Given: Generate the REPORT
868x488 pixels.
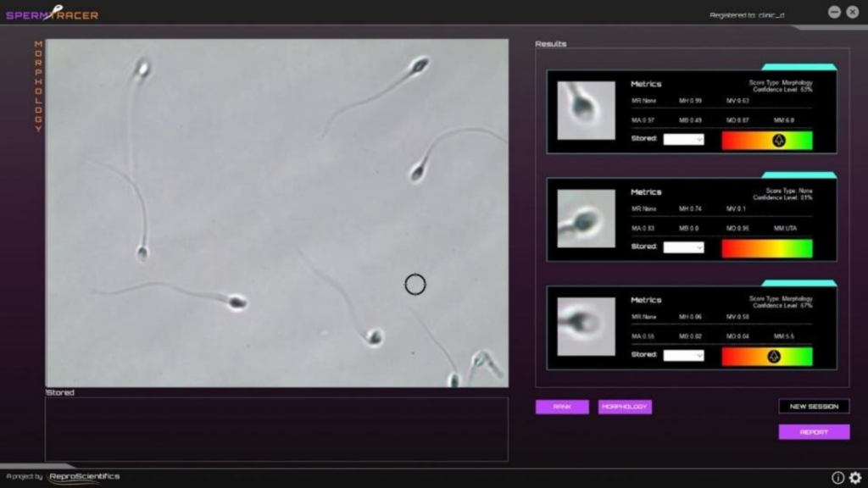Looking at the screenshot, I should click(814, 432).
